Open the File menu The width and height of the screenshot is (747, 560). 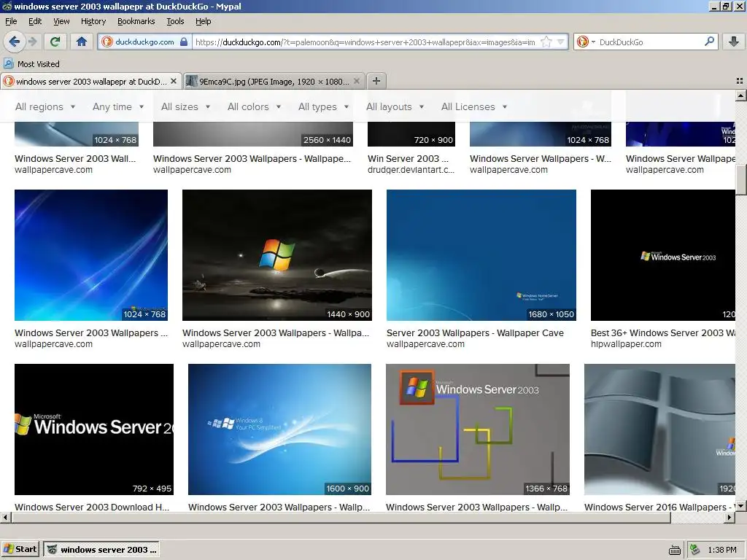click(x=11, y=21)
